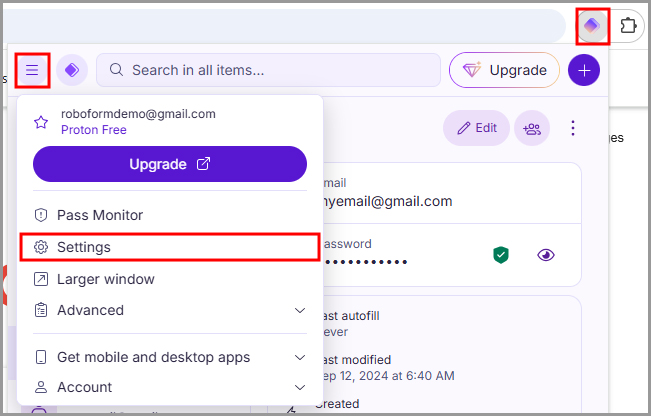Expand the Advanced section chevron
The width and height of the screenshot is (651, 416).
point(300,311)
